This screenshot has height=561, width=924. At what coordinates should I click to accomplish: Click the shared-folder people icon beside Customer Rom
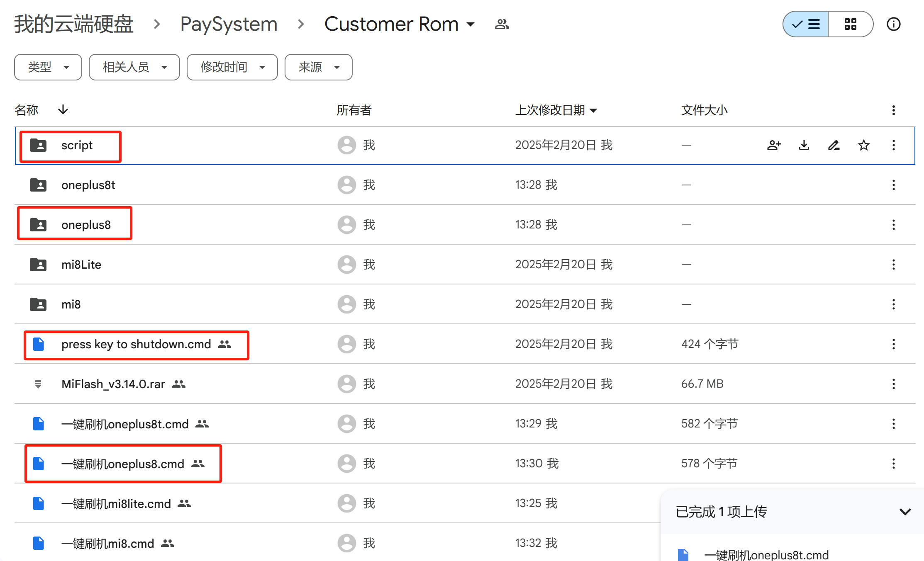tap(502, 24)
